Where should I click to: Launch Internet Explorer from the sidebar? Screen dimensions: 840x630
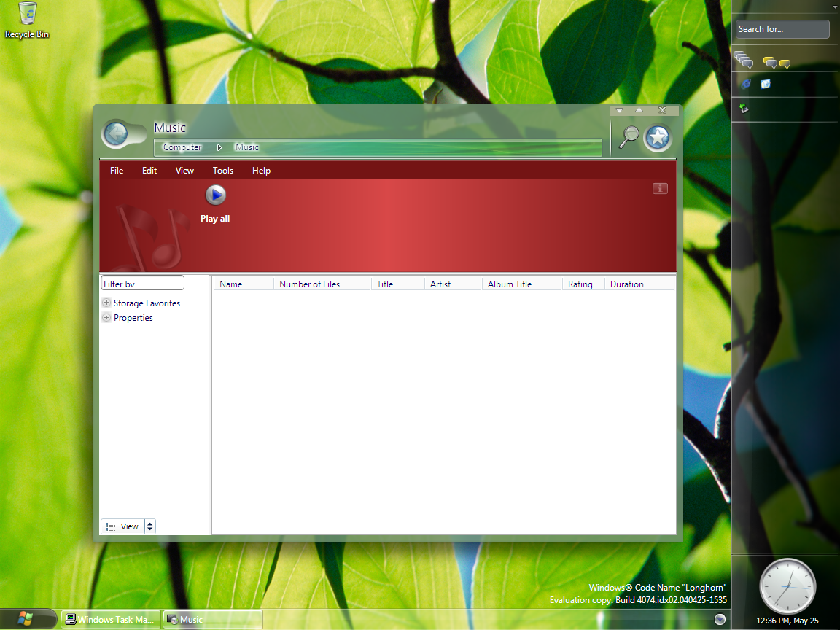[x=746, y=84]
